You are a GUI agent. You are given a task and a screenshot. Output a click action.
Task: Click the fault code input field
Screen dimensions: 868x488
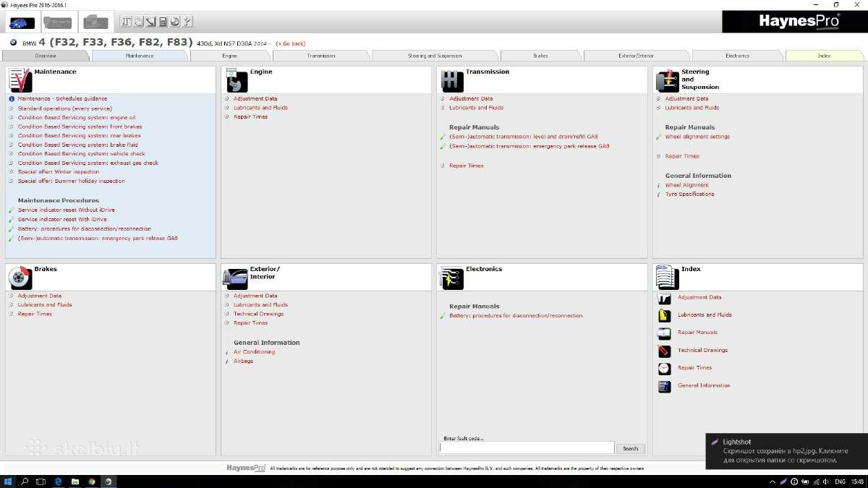[527, 448]
